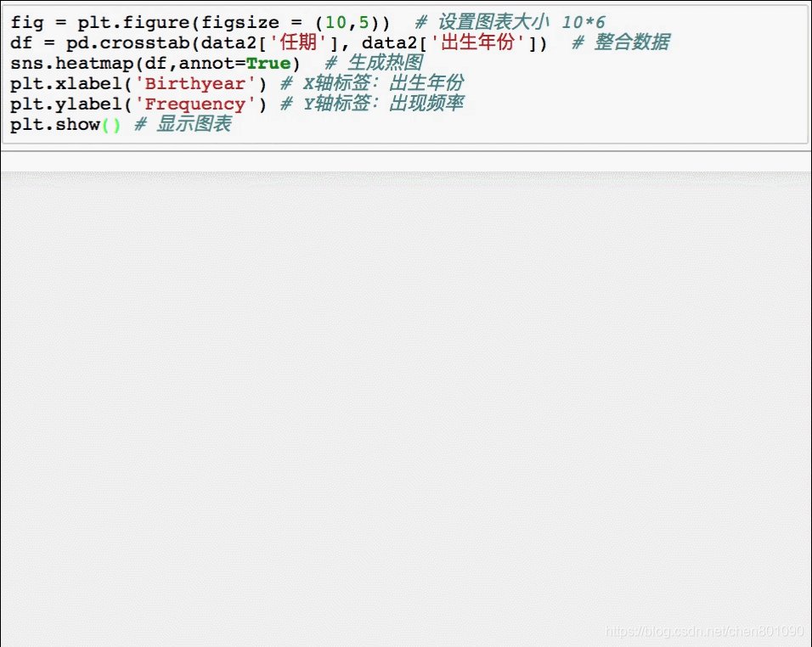Image resolution: width=812 pixels, height=647 pixels.
Task: Click the comment '生成热图'
Action: coord(374,63)
